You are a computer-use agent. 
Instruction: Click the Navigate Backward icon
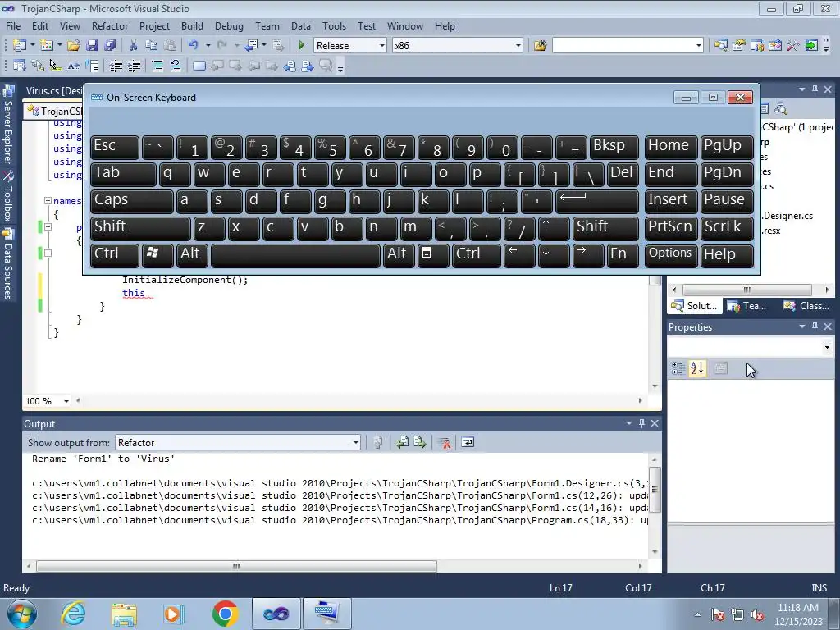[251, 46]
